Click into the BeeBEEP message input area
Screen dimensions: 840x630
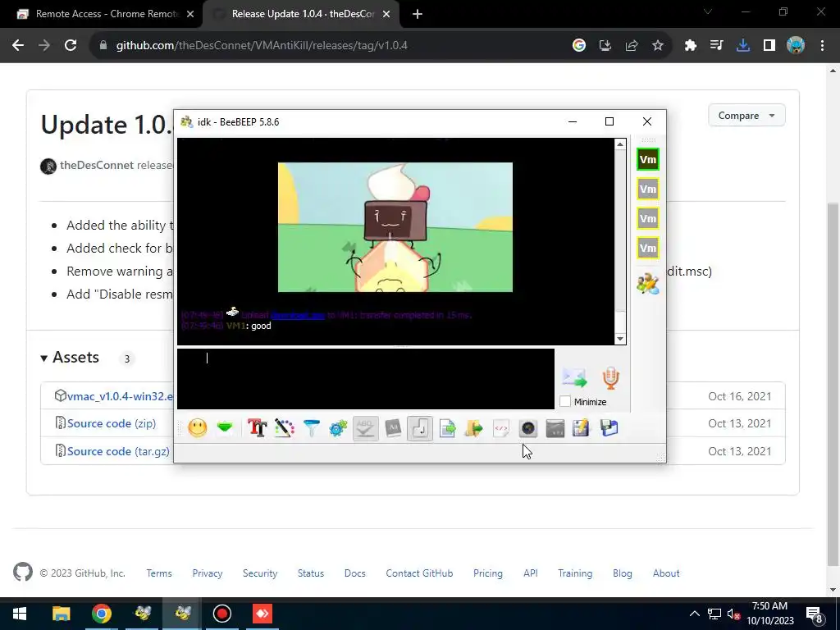pyautogui.click(x=365, y=379)
